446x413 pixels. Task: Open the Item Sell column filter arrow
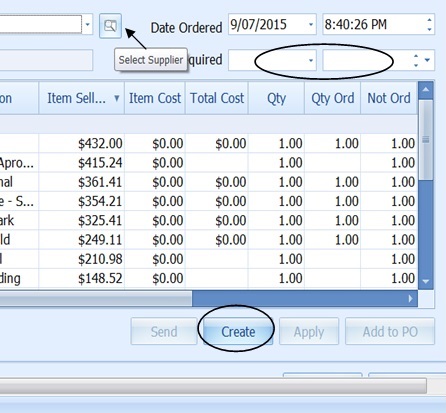point(117,98)
